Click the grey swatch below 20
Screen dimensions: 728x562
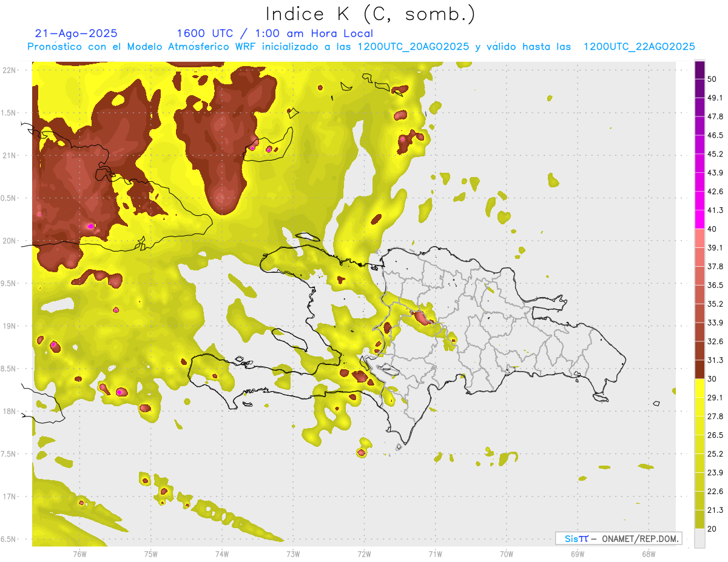click(x=700, y=538)
